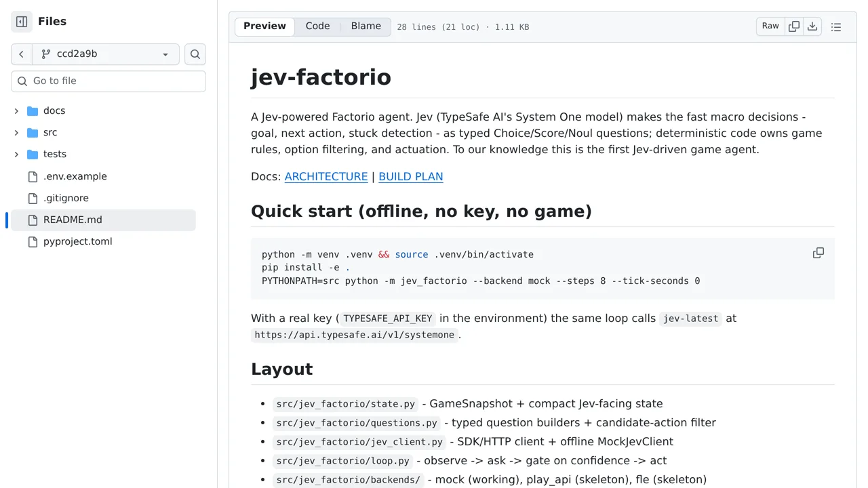Click the src/jev_factorio/jev_client.py path text
The height and width of the screenshot is (488, 868).
pyautogui.click(x=359, y=442)
